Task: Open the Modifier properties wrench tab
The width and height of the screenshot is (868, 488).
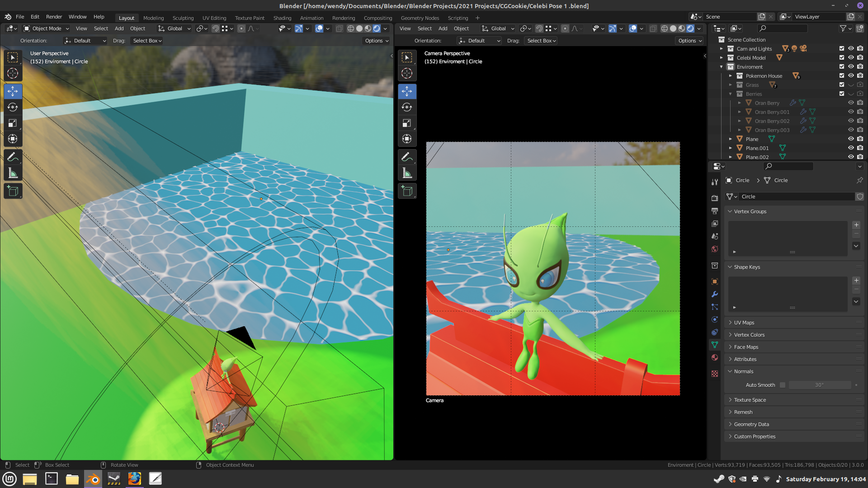Action: tap(715, 294)
